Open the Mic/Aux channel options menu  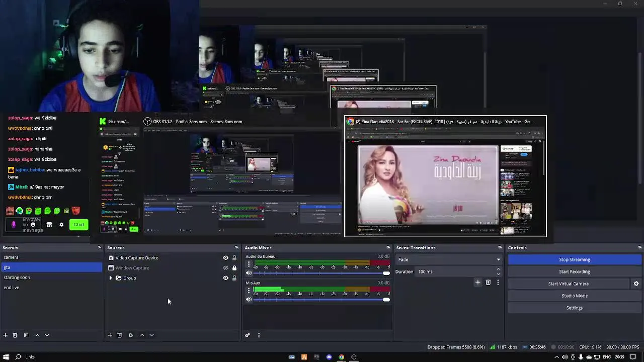249,291
